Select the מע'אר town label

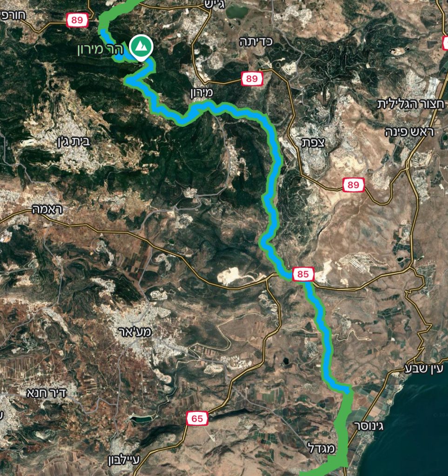tap(135, 331)
